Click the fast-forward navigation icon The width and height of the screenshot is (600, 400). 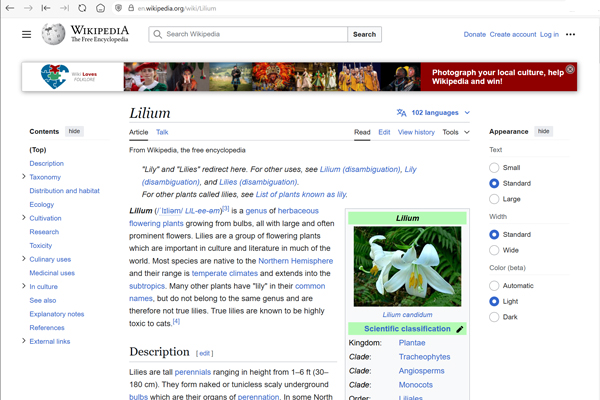[64, 8]
